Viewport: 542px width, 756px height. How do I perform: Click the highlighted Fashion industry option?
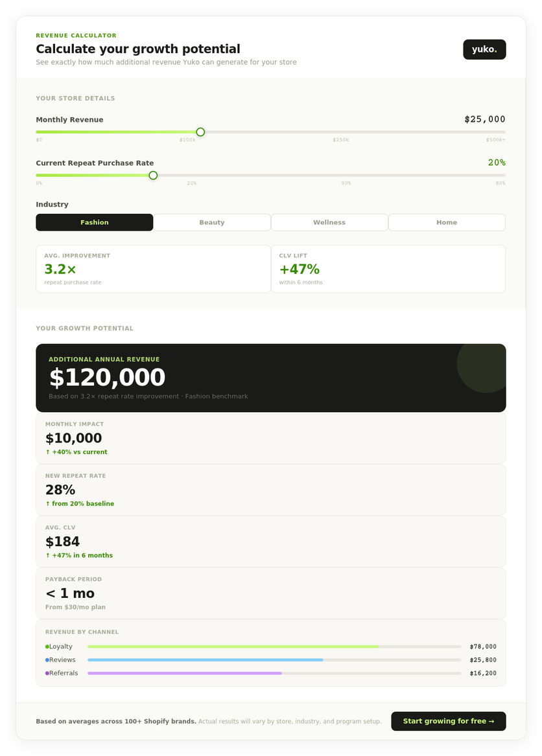[x=95, y=222]
